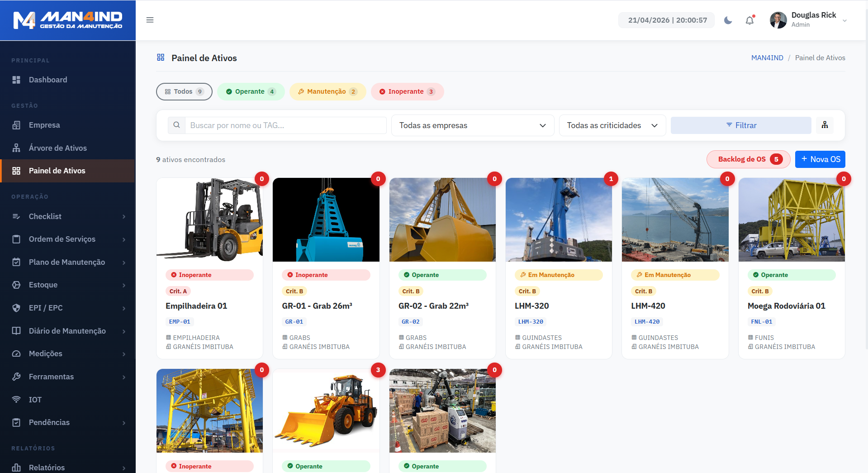
Task: Open Empresa from the sidebar
Action: tap(44, 125)
